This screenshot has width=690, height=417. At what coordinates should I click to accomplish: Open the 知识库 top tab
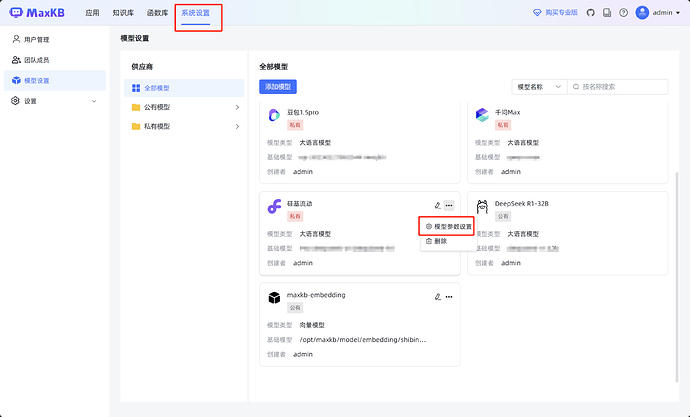pyautogui.click(x=123, y=13)
